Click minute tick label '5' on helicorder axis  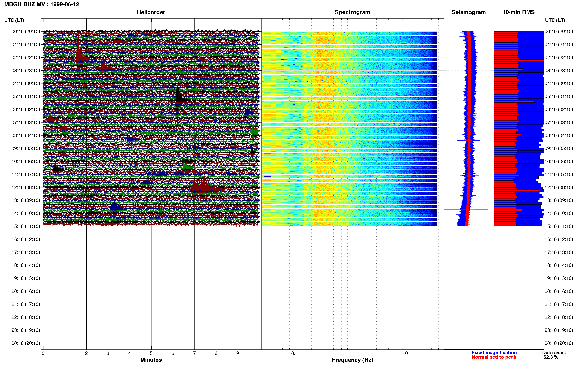pyautogui.click(x=151, y=353)
